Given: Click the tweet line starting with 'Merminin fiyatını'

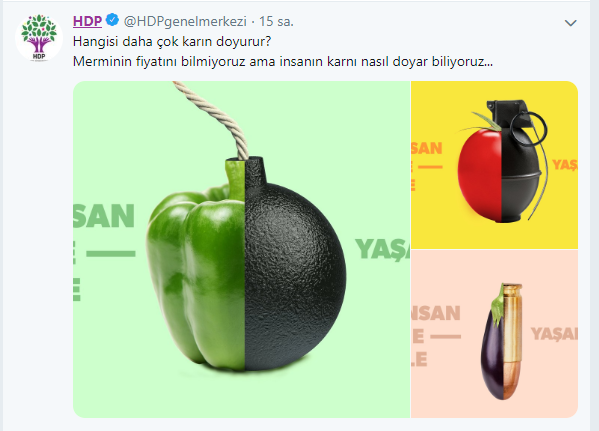Looking at the screenshot, I should click(283, 61).
